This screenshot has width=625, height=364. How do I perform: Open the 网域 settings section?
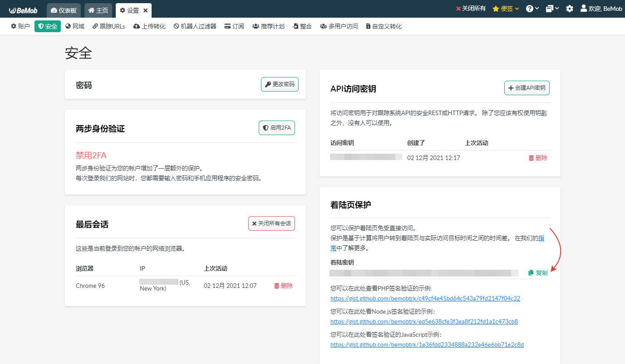(x=75, y=26)
